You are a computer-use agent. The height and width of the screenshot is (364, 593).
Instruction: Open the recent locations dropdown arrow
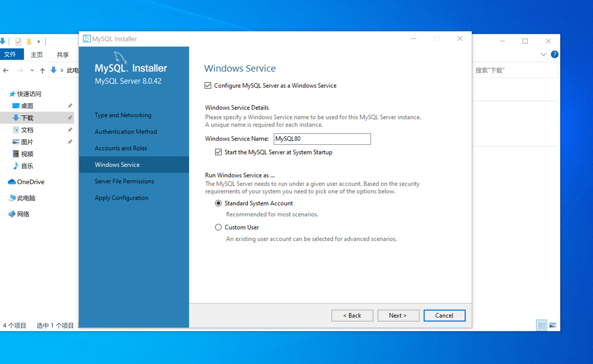point(32,70)
